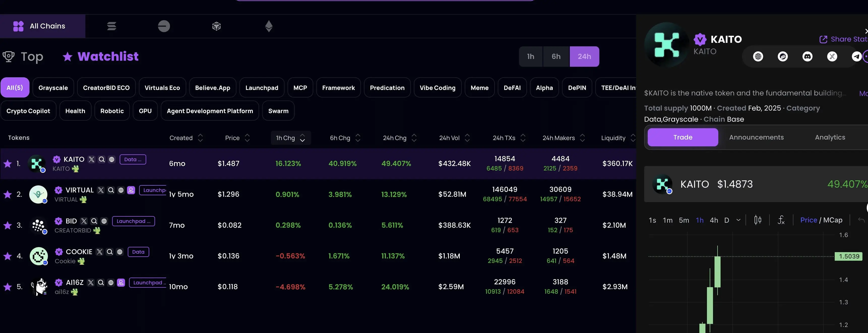868x333 pixels.
Task: Filter by Crypto Copilot category
Action: pos(28,111)
